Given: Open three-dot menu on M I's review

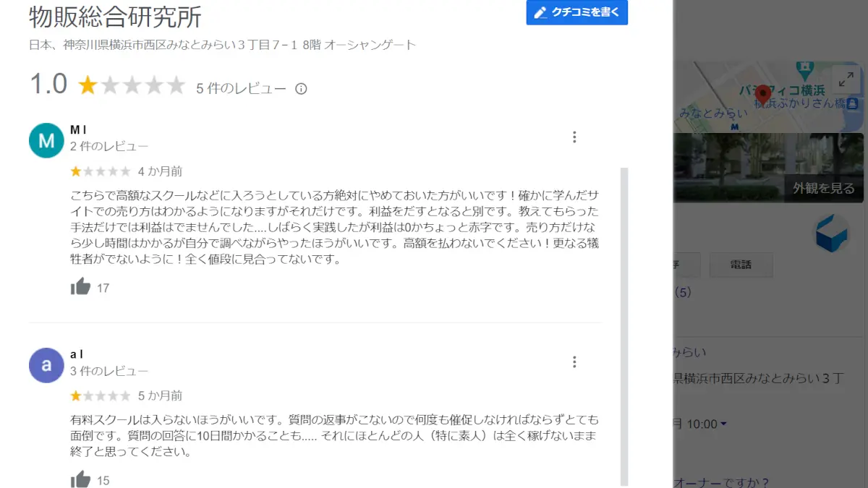Looking at the screenshot, I should (x=574, y=137).
